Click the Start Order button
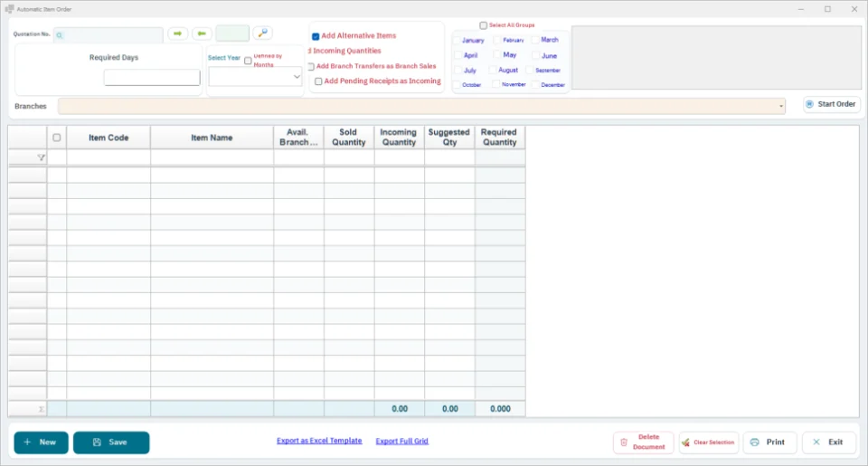The image size is (868, 466). click(832, 104)
